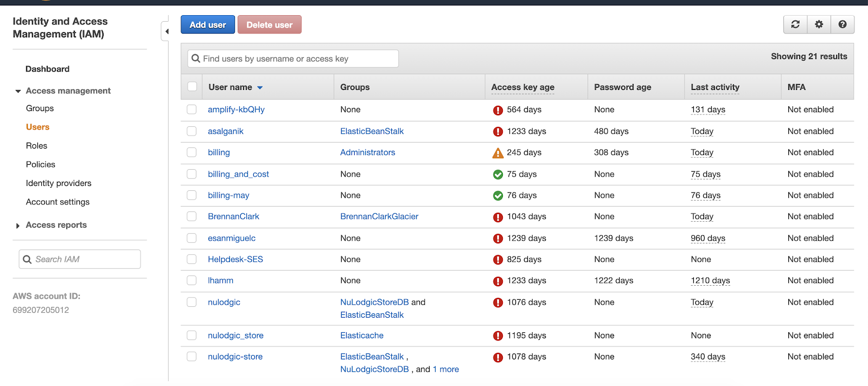Click red alert icon for nulodgic_store
Image resolution: width=868 pixels, height=386 pixels.
click(498, 336)
